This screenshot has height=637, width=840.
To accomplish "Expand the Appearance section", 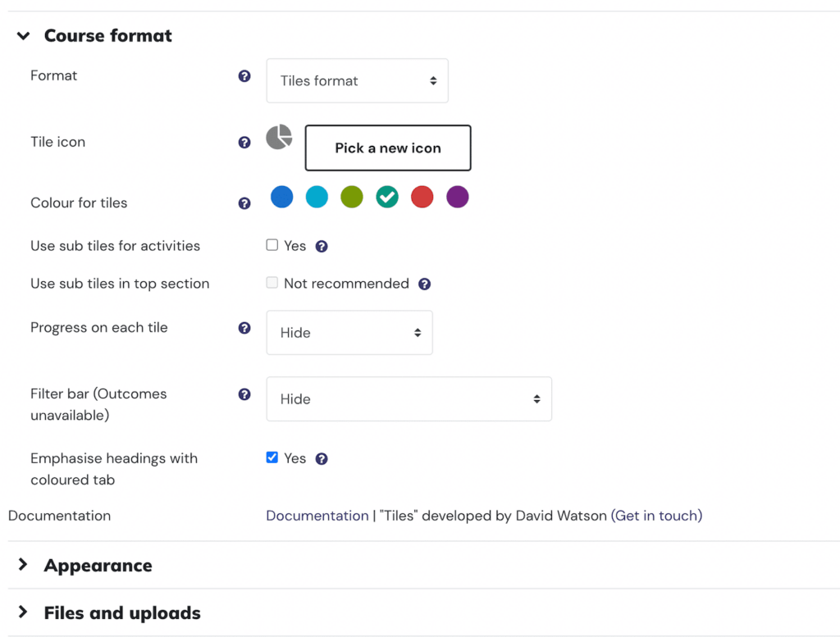I will tap(98, 566).
